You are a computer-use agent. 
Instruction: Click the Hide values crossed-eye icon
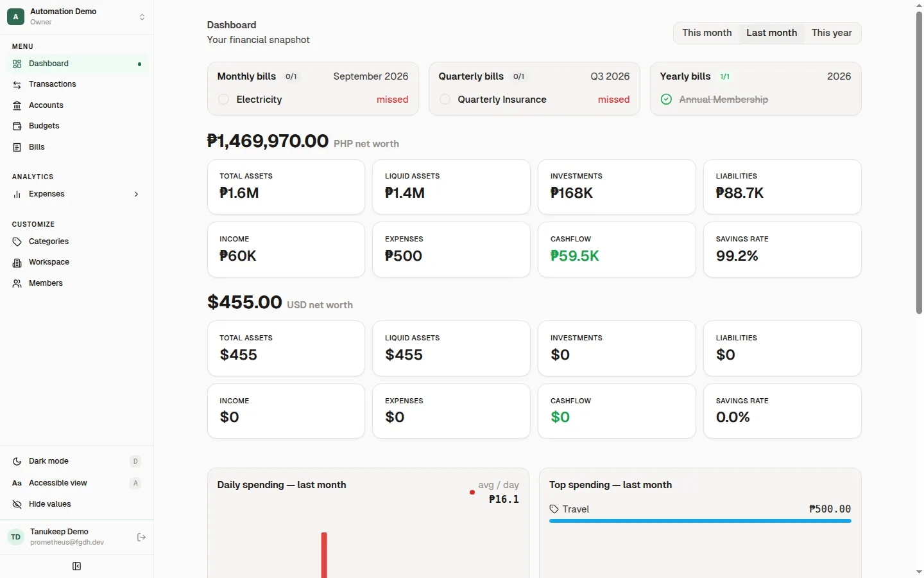tap(17, 504)
